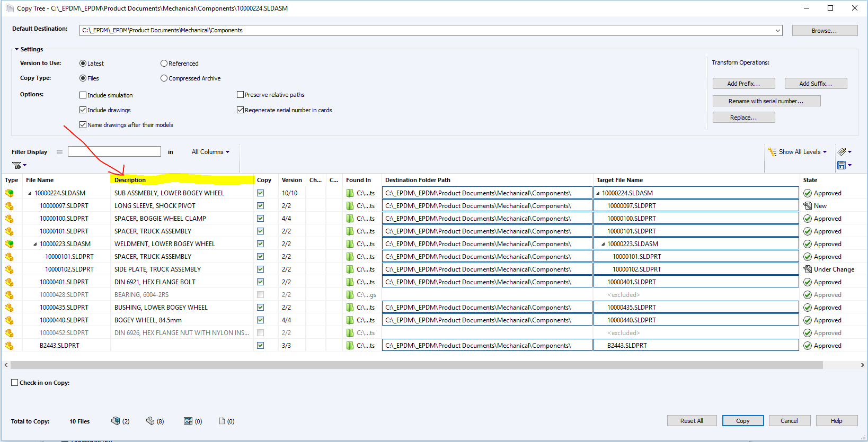Viewport: 868px width, 442px height.
Task: Click the Show All Levels tree icon
Action: [x=772, y=152]
